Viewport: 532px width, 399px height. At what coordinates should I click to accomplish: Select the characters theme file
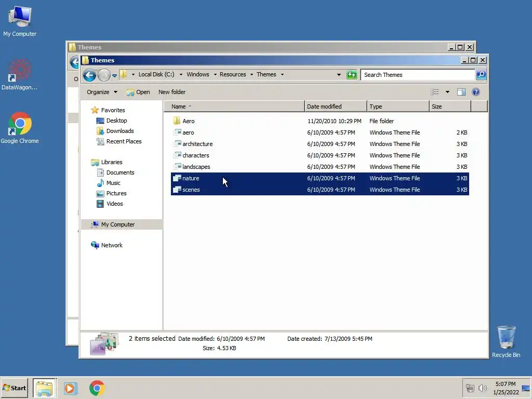pos(320,155)
